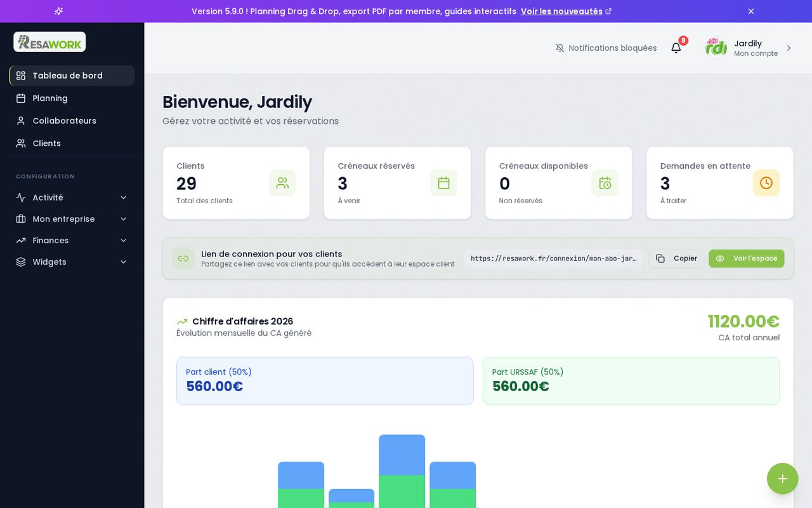
Task: Copy the client connection link
Action: (x=676, y=258)
